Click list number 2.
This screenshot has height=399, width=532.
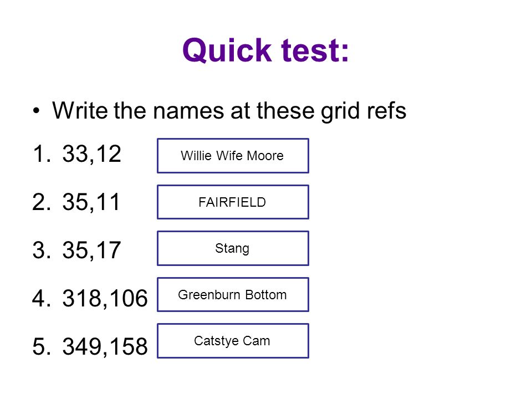(42, 202)
